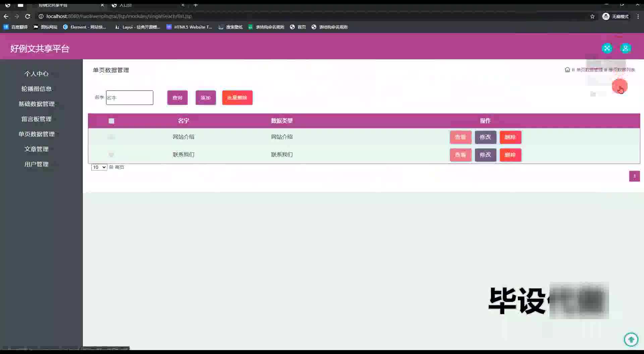This screenshot has width=644, height=354.
Task: Bookmark this page with the star icon
Action: point(592,16)
